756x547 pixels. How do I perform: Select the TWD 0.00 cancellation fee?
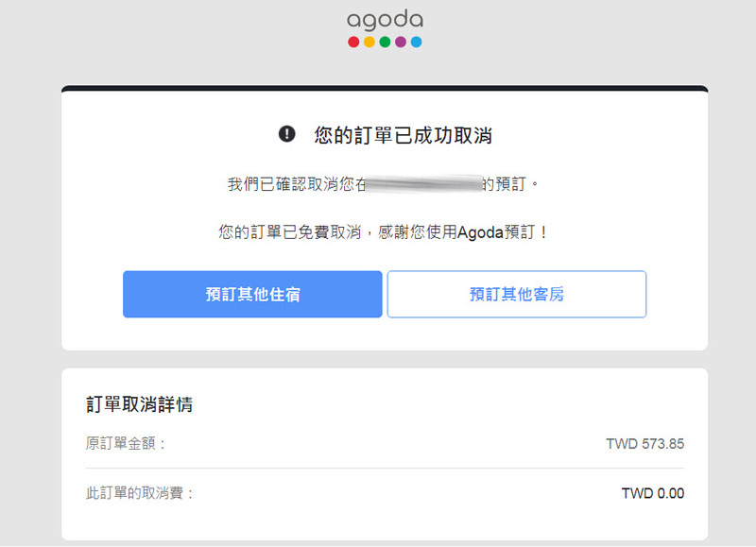(652, 493)
